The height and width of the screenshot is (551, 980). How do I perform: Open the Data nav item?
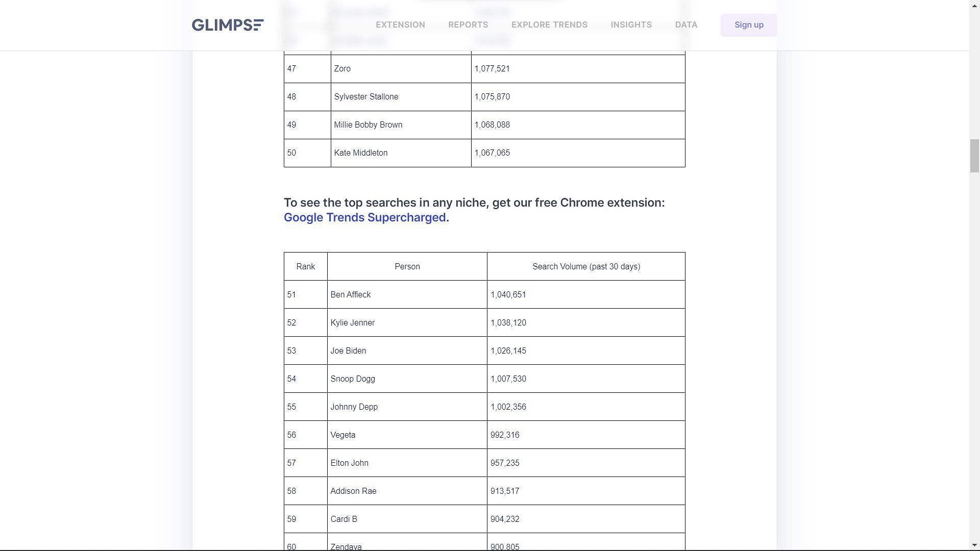click(686, 25)
